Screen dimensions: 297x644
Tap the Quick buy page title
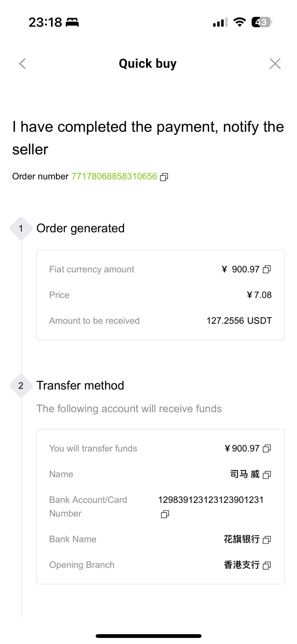coord(148,64)
